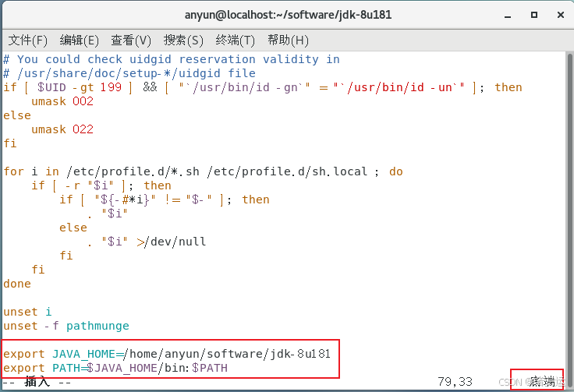Click the 'unset i' line
Screen dimensions: 574x392
[27, 312]
